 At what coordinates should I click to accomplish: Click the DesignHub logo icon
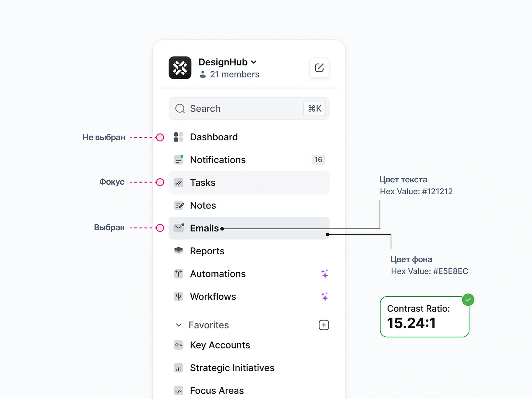click(180, 68)
